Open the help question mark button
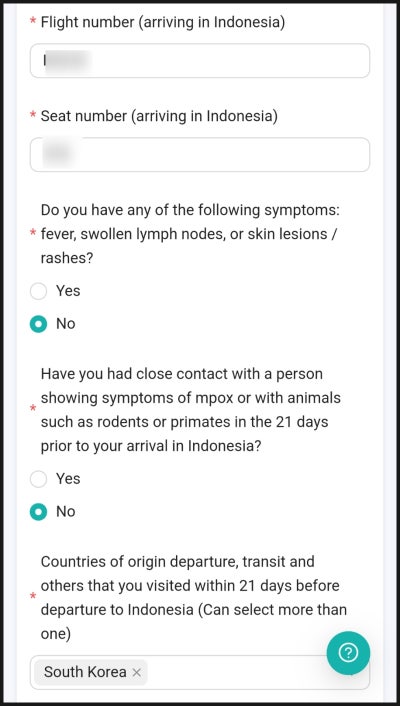This screenshot has width=400, height=706. coord(348,652)
